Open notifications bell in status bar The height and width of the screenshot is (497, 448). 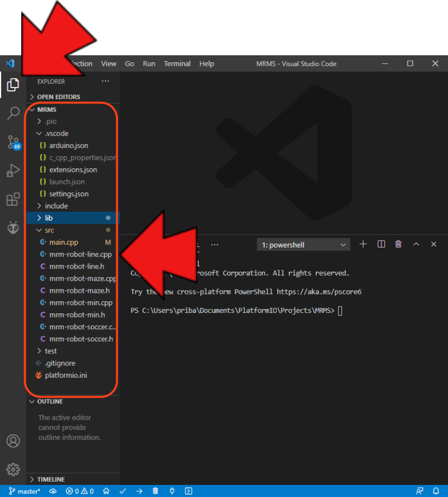coord(436,491)
